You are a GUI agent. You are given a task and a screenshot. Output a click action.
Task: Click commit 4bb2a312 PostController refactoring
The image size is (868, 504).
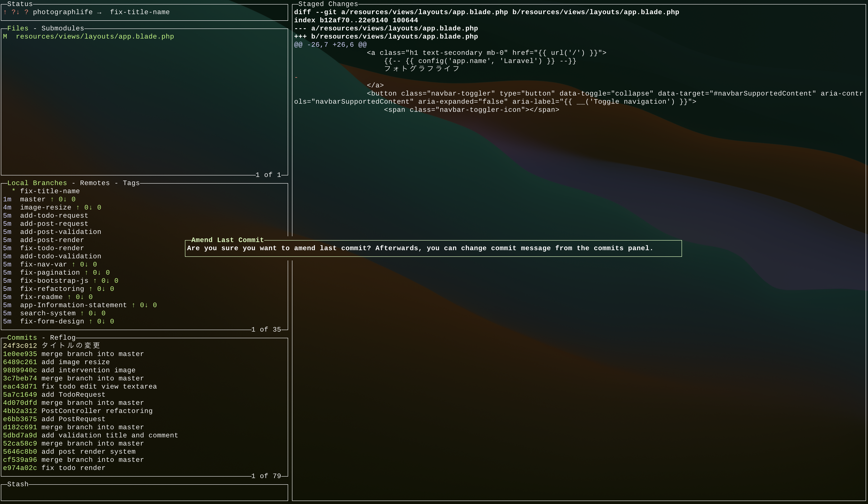(77, 411)
